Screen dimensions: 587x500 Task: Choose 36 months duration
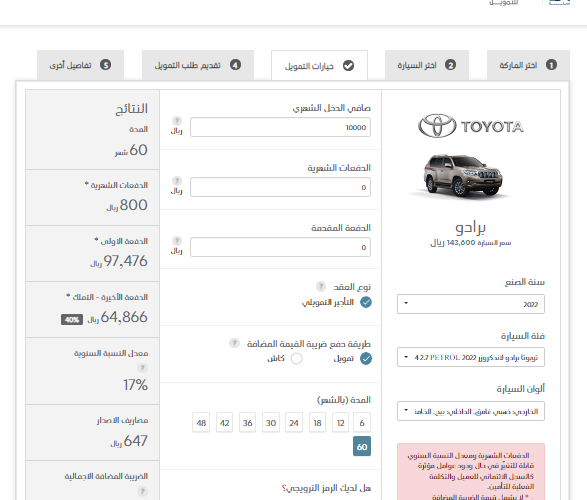tap(247, 423)
